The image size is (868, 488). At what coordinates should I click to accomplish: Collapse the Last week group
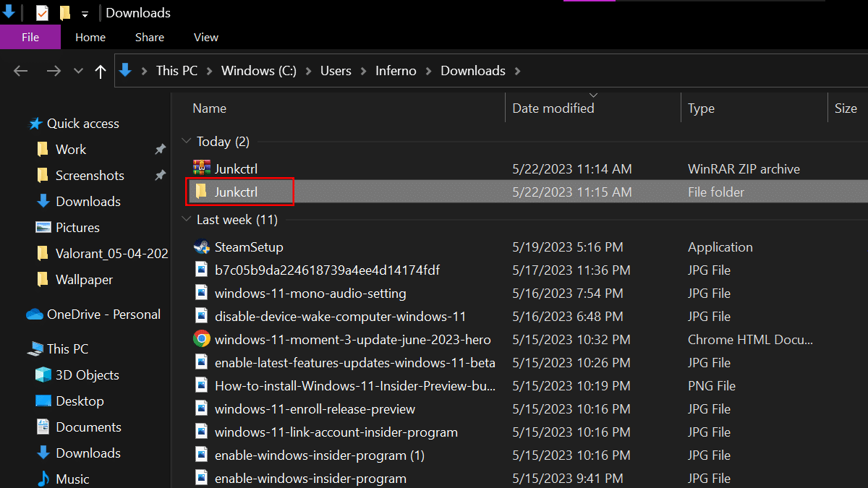pyautogui.click(x=187, y=220)
